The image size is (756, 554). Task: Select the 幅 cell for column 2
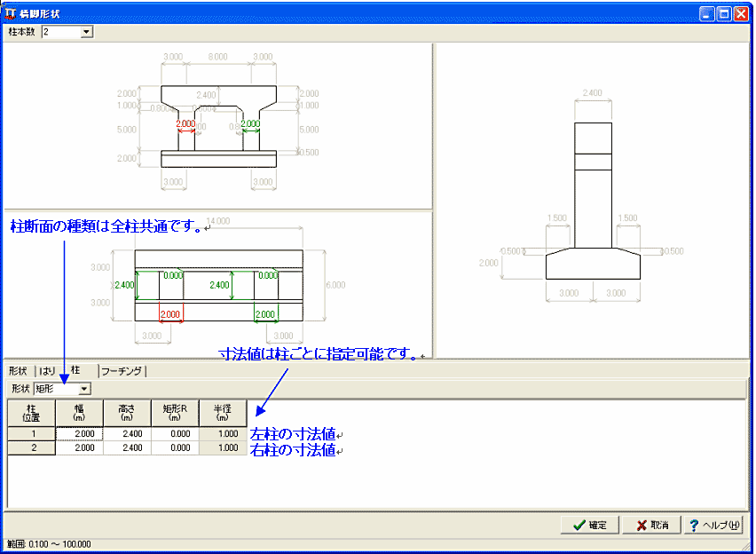[x=80, y=447]
